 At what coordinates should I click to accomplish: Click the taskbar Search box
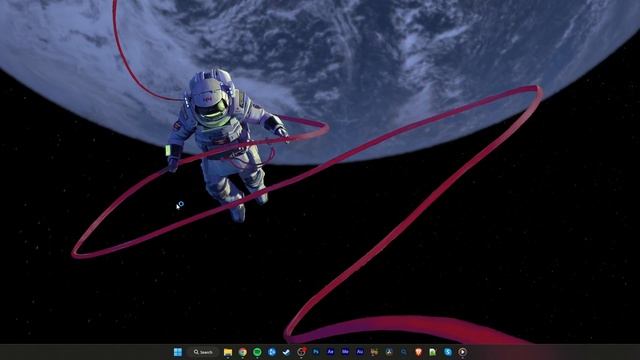203,352
